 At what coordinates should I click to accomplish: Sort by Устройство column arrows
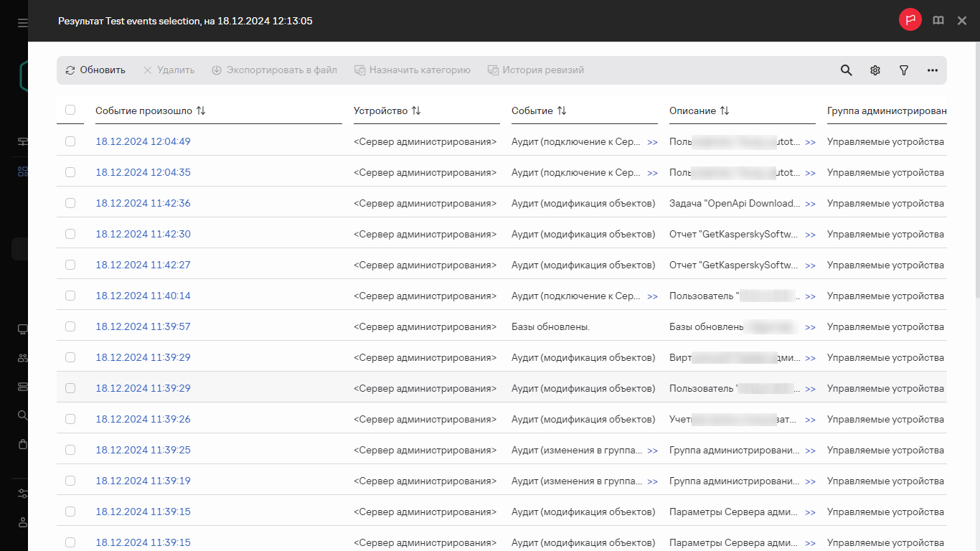click(416, 111)
